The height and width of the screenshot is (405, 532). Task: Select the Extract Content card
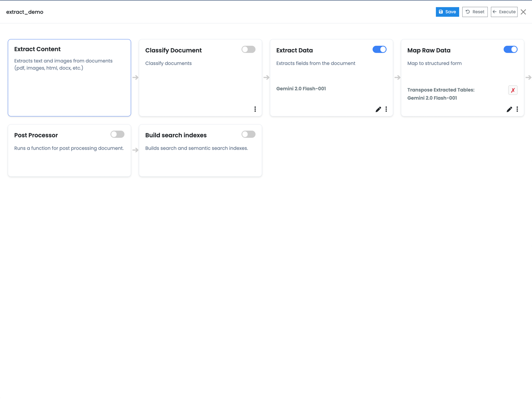point(69,77)
